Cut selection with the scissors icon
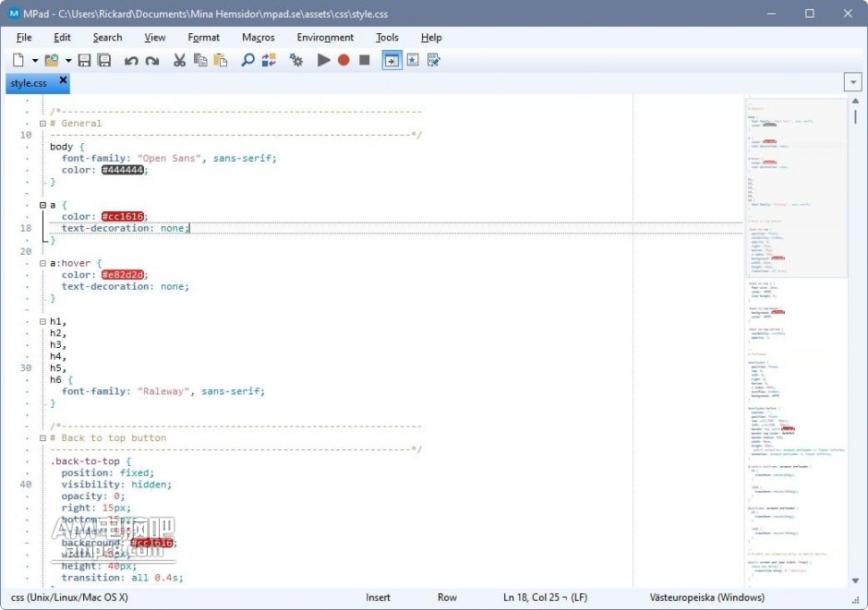The height and width of the screenshot is (610, 868). [x=179, y=60]
